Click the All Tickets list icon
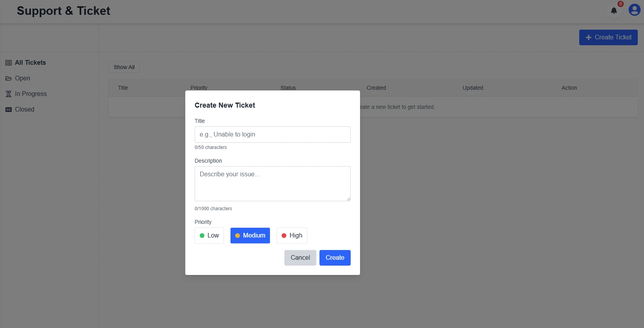 click(8, 62)
